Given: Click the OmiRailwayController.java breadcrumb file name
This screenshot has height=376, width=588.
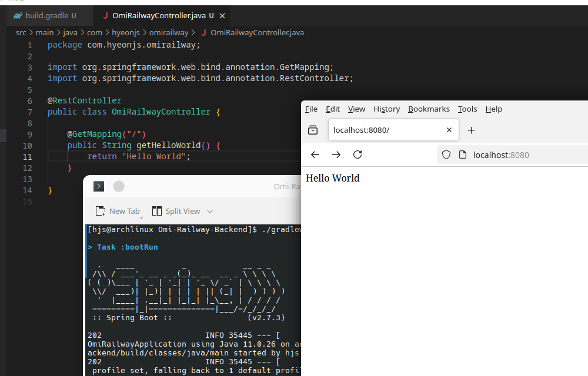Looking at the screenshot, I should coord(258,33).
